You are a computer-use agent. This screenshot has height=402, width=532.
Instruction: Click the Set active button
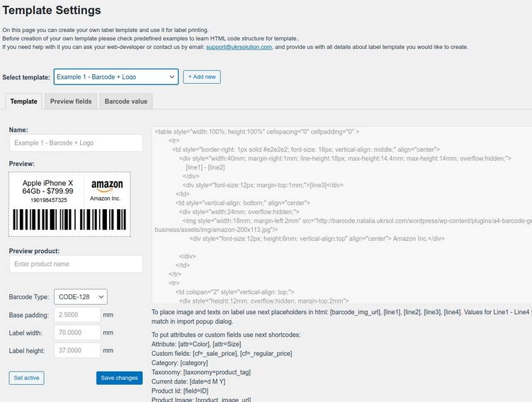tap(26, 378)
